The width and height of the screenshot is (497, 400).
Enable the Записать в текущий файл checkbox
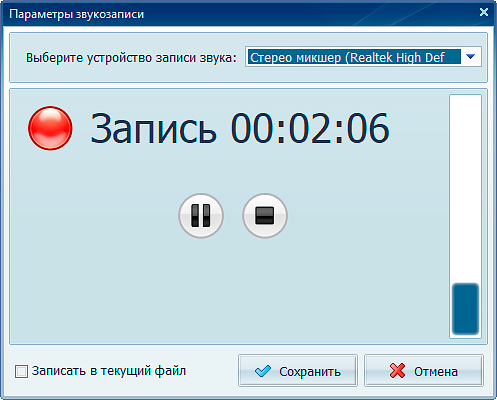pos(21,371)
